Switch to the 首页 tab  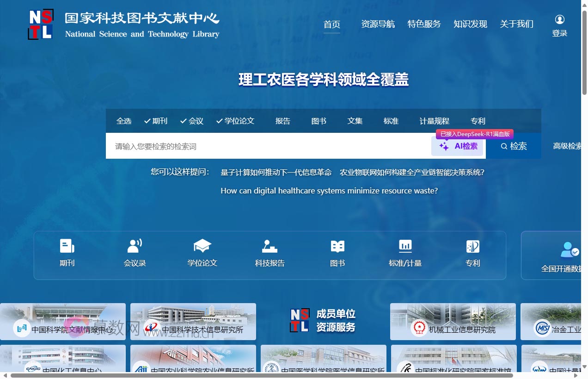[x=331, y=24]
